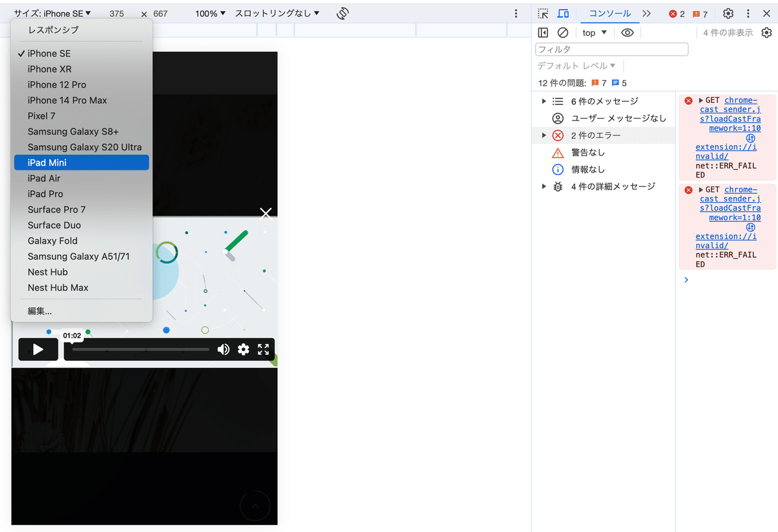Open the video player settings gear
The image size is (778, 532).
click(243, 349)
